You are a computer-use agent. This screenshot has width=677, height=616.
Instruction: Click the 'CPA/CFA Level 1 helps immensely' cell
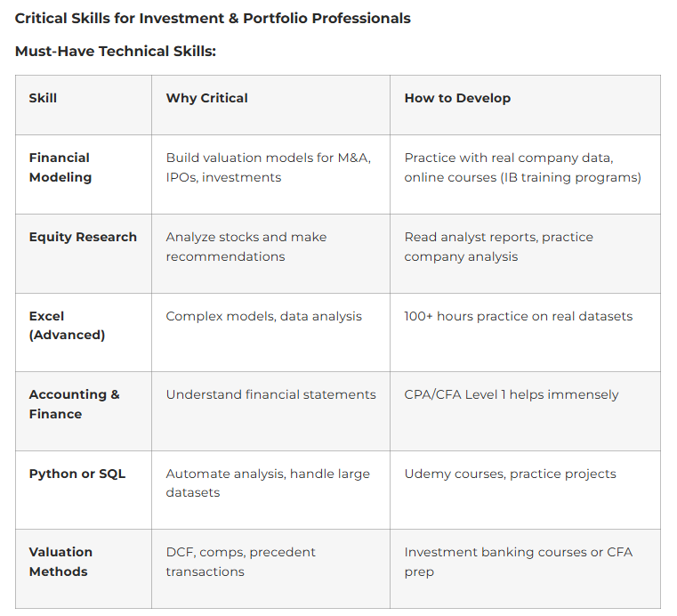click(x=511, y=394)
